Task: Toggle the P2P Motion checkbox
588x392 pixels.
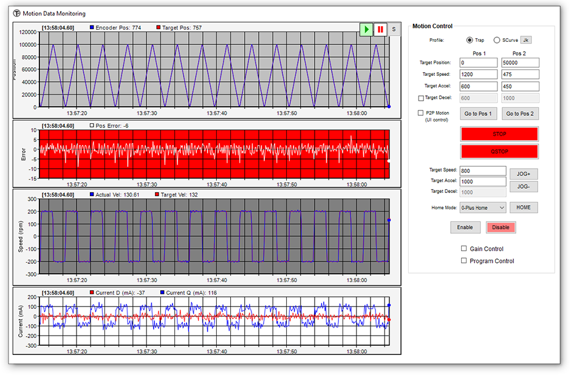Action: pos(421,113)
